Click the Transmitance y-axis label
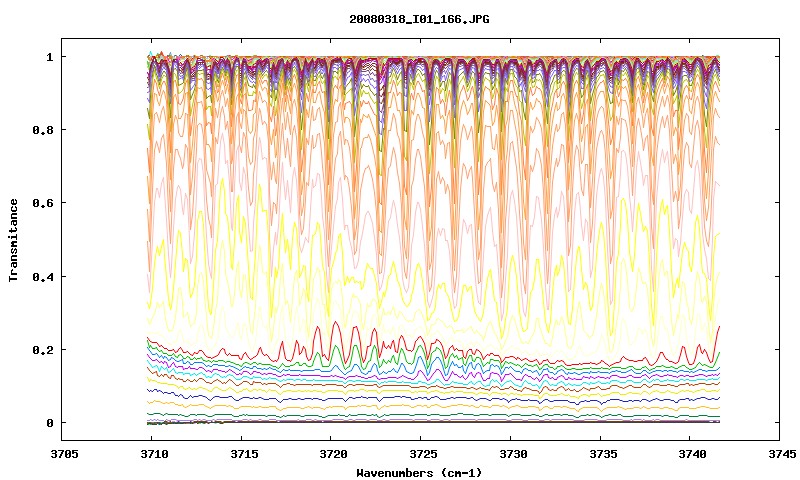 point(13,240)
